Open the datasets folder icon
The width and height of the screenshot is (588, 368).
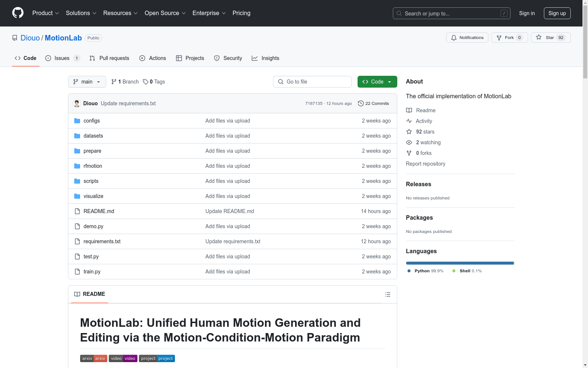click(77, 136)
